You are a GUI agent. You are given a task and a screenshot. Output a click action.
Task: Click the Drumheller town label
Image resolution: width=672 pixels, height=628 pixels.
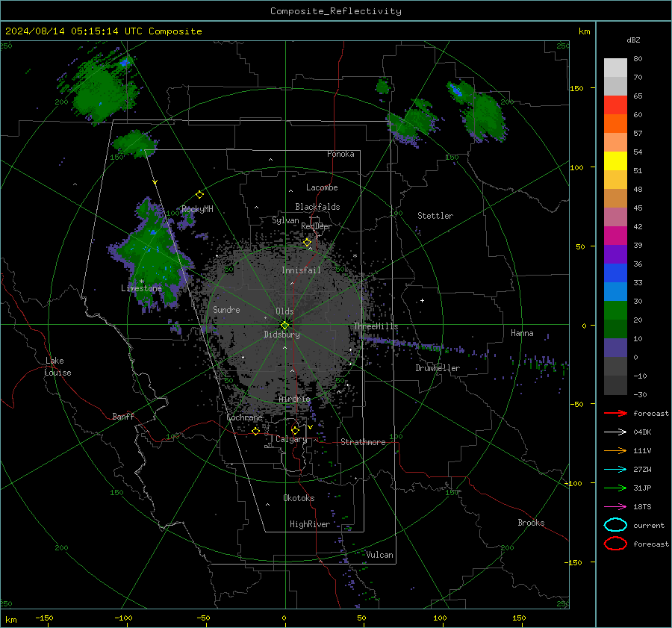[x=438, y=368]
